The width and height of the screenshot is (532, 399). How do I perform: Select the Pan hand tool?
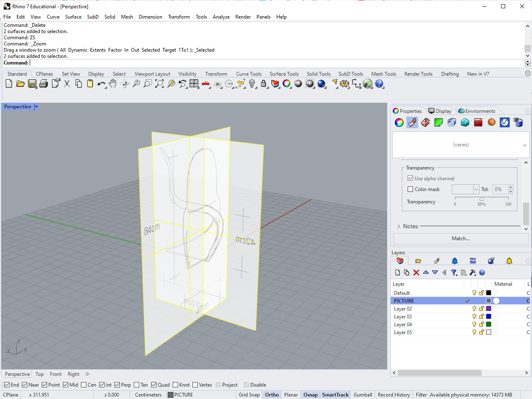(x=113, y=84)
